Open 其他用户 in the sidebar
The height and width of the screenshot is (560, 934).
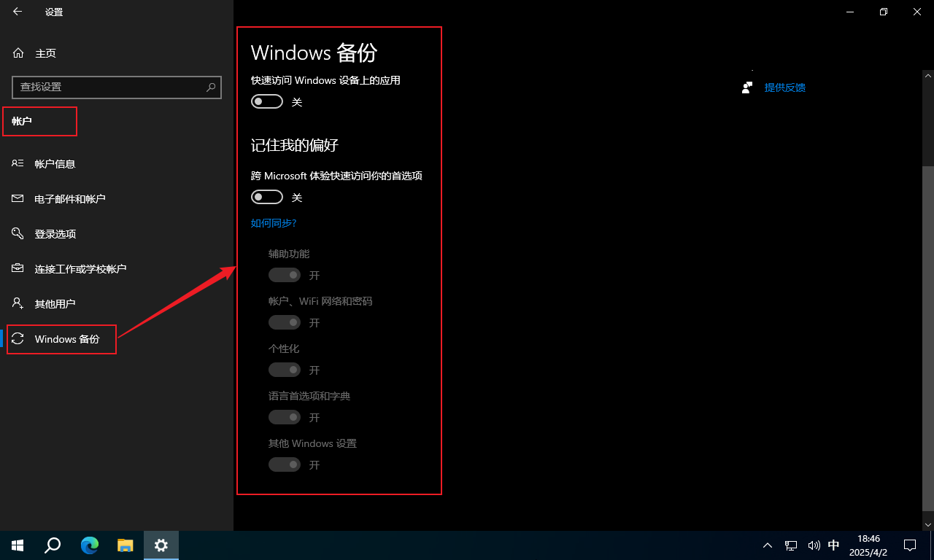click(x=117, y=304)
